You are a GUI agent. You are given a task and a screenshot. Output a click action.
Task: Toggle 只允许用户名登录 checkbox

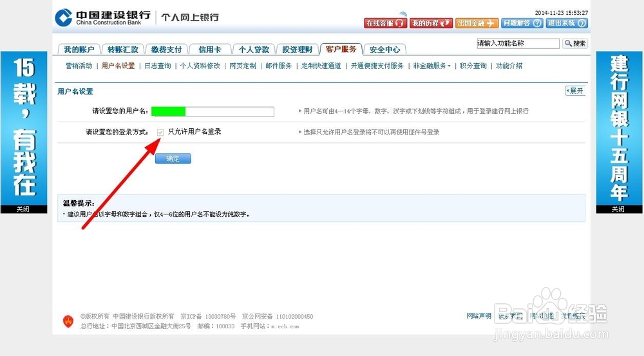(160, 132)
